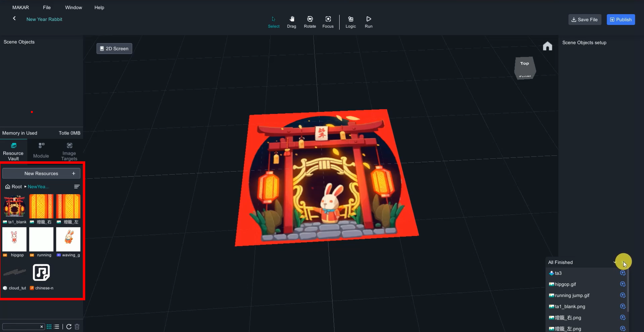Click the Save File button
This screenshot has width=644, height=332.
584,20
